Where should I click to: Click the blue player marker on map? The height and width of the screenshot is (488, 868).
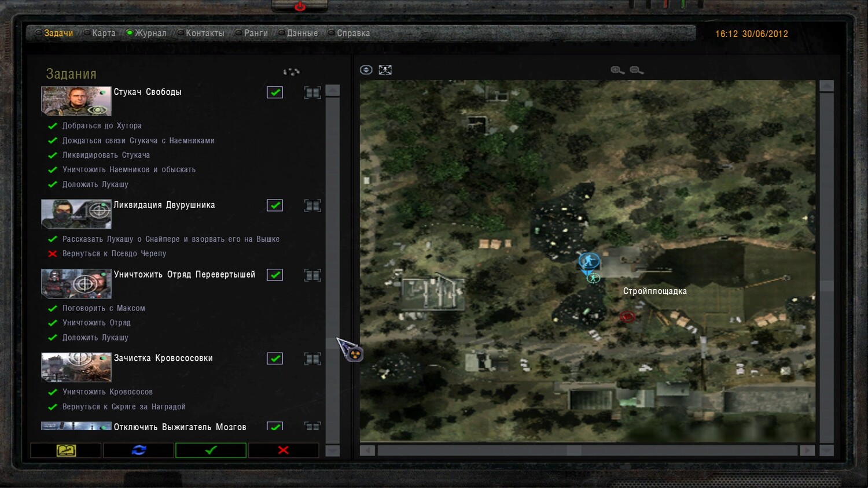pyautogui.click(x=589, y=261)
